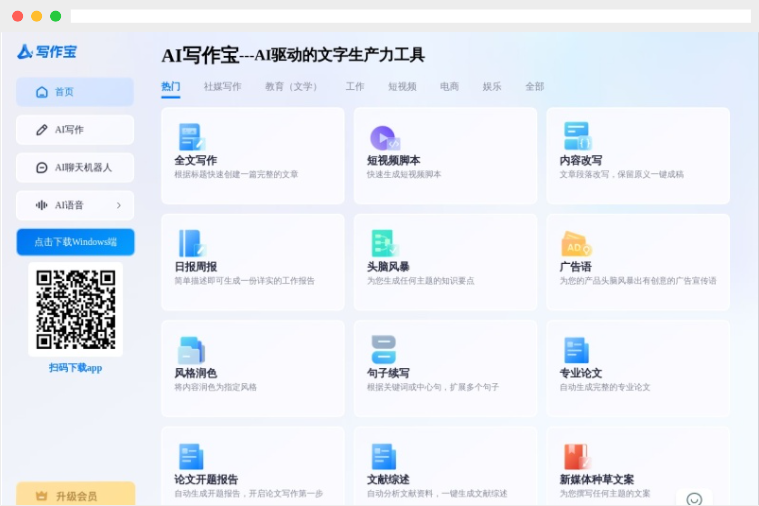Click the 专业论文 card title

coord(581,373)
